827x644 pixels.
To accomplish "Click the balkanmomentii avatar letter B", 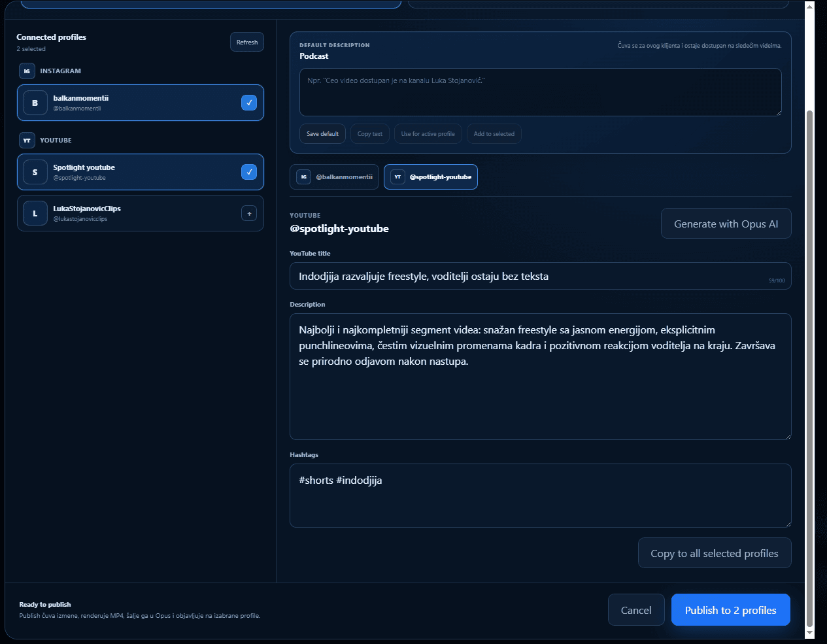I will pos(35,103).
